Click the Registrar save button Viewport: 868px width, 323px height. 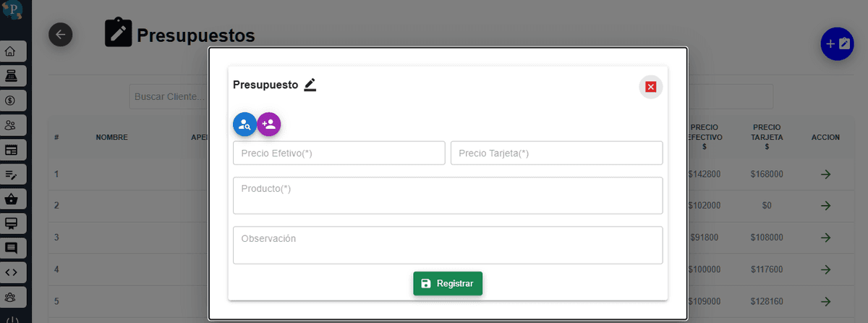[x=448, y=284]
